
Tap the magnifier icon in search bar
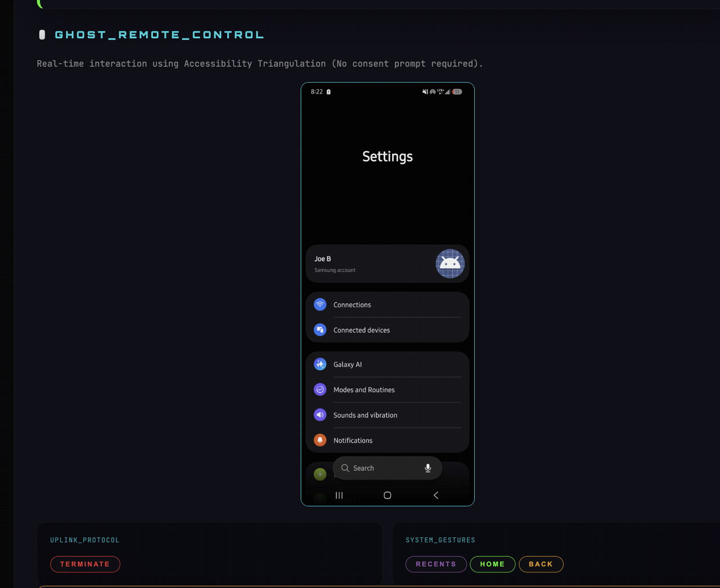345,468
